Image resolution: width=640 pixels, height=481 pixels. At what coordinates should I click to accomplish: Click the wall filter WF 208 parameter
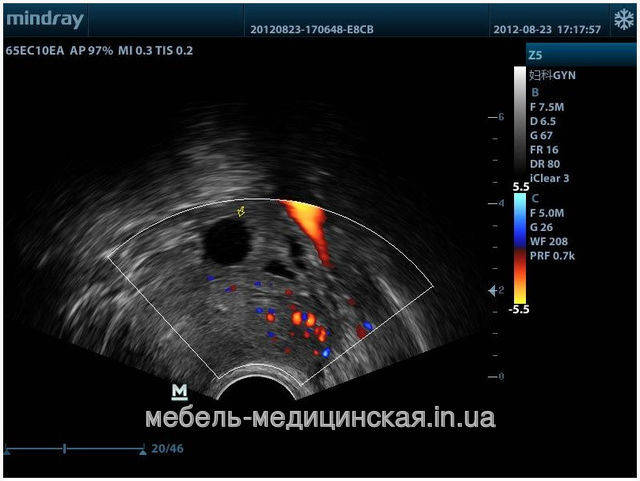click(551, 241)
